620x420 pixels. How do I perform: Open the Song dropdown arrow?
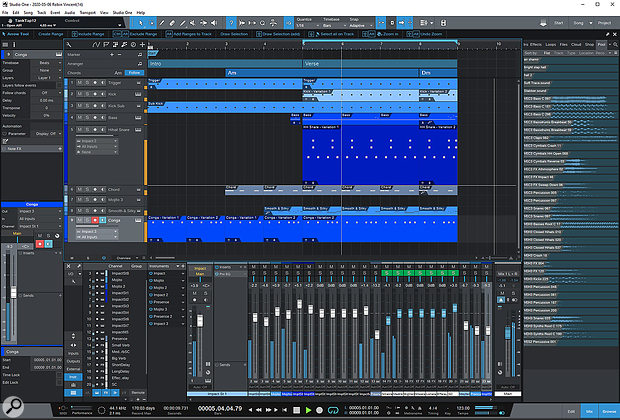pos(591,23)
